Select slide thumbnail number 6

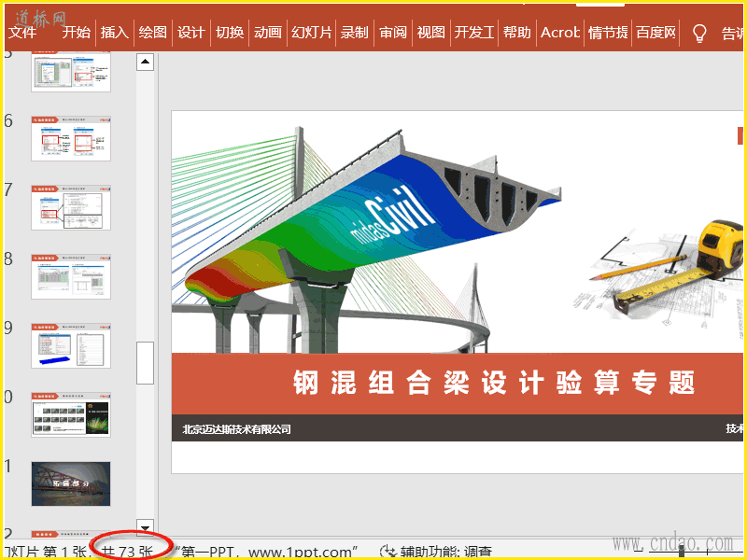(x=71, y=138)
